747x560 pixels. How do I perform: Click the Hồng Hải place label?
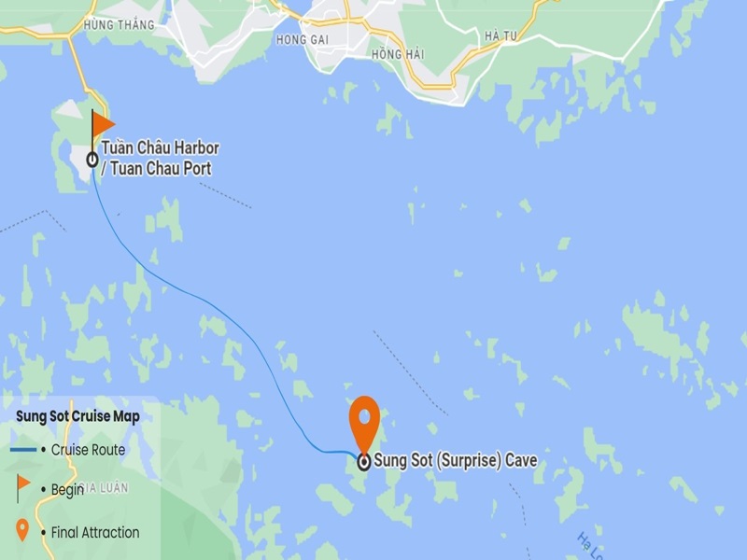(x=398, y=54)
